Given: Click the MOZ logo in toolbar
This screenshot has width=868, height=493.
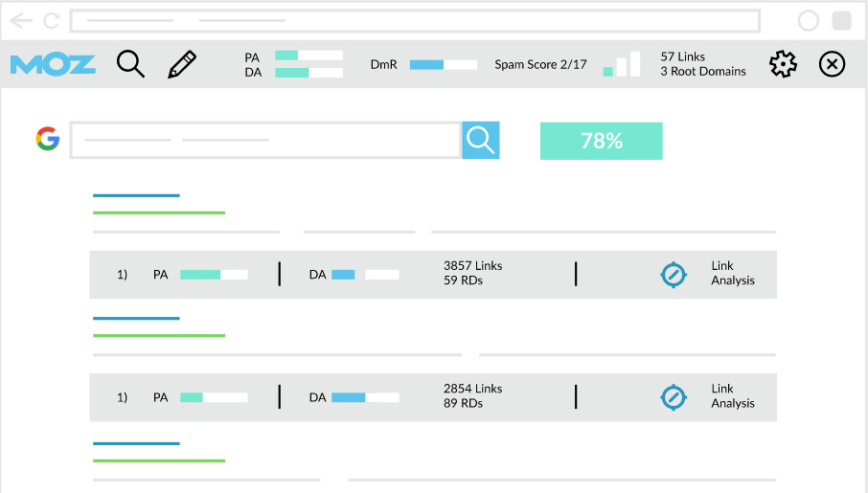Looking at the screenshot, I should (x=53, y=64).
